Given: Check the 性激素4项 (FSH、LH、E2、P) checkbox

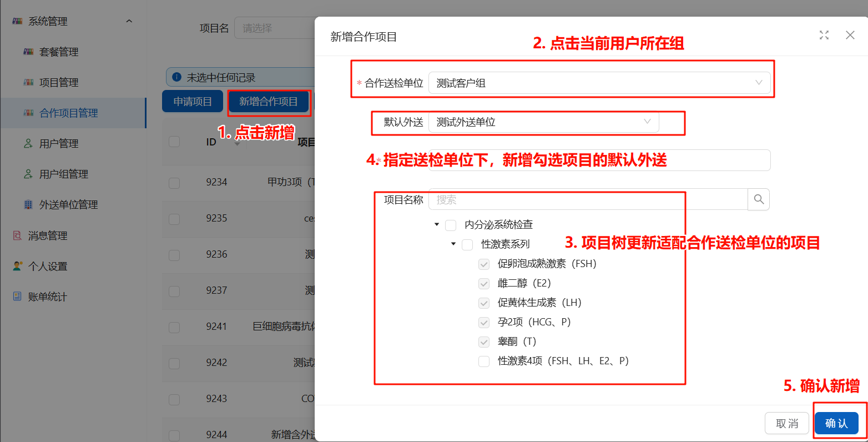Looking at the screenshot, I should (x=484, y=361).
